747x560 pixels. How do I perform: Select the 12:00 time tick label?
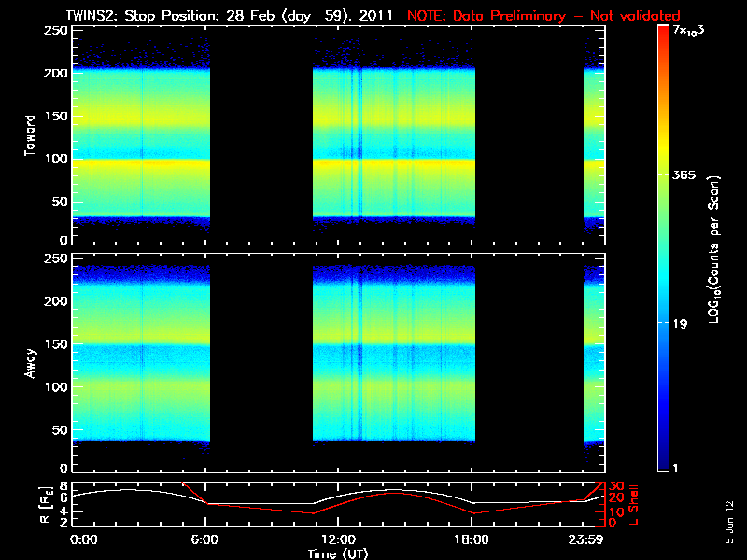(338, 539)
